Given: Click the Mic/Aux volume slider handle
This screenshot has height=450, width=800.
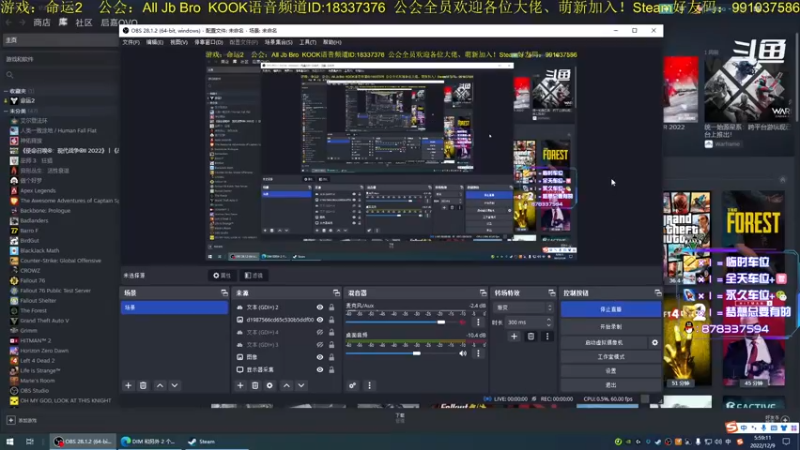Looking at the screenshot, I should tap(441, 322).
